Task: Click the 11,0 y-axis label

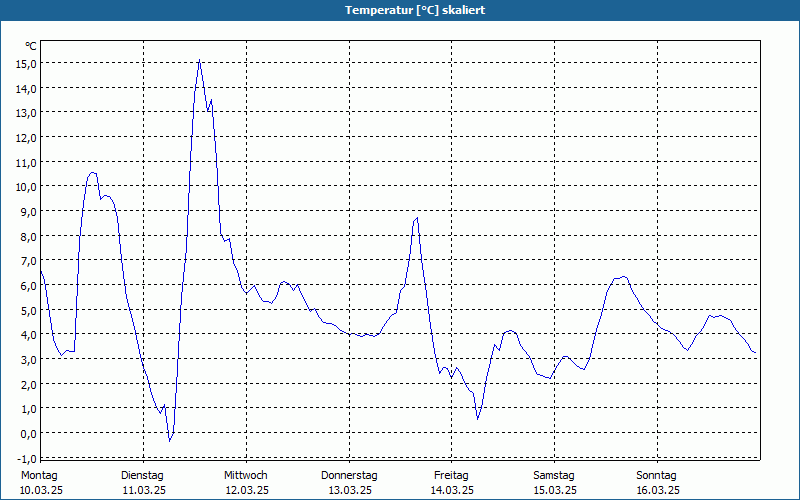Action: (x=26, y=163)
